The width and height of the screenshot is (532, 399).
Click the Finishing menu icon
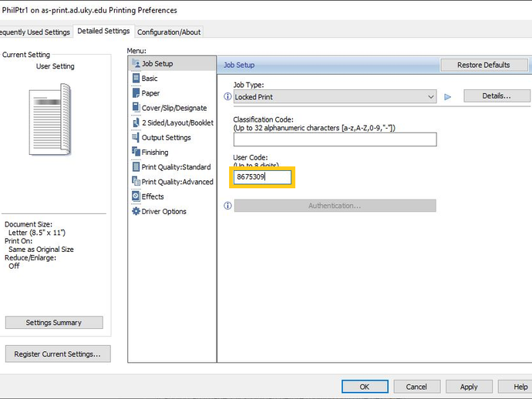click(x=136, y=152)
